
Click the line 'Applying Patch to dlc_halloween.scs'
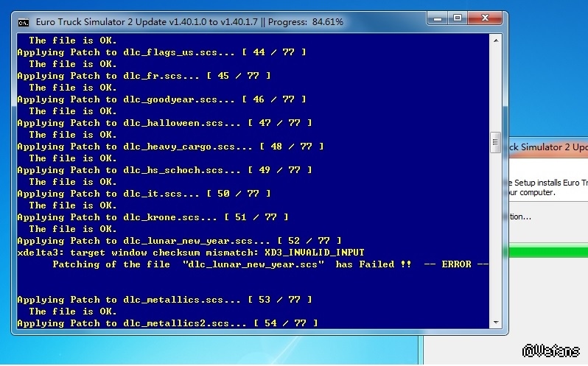[x=164, y=123]
